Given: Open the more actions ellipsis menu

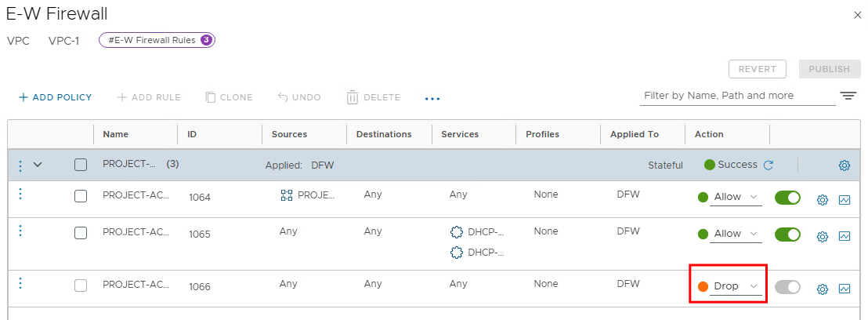Looking at the screenshot, I should 432,99.
